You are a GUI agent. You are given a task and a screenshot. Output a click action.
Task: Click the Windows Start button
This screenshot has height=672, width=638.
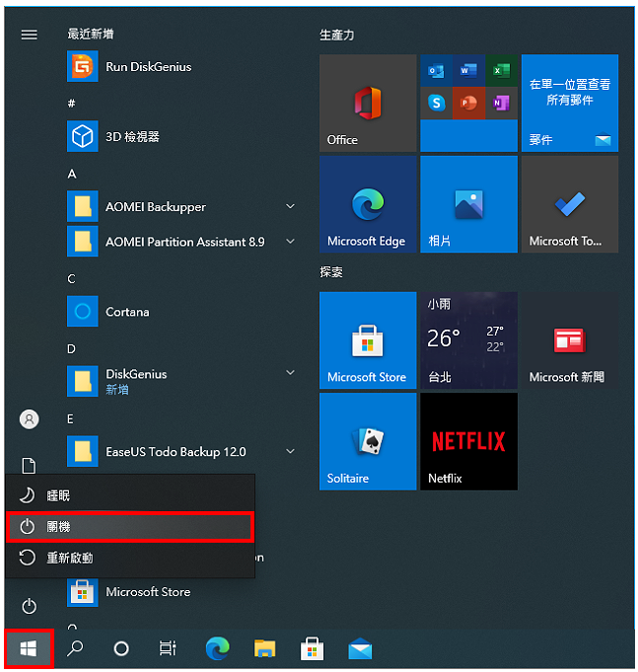point(29,648)
